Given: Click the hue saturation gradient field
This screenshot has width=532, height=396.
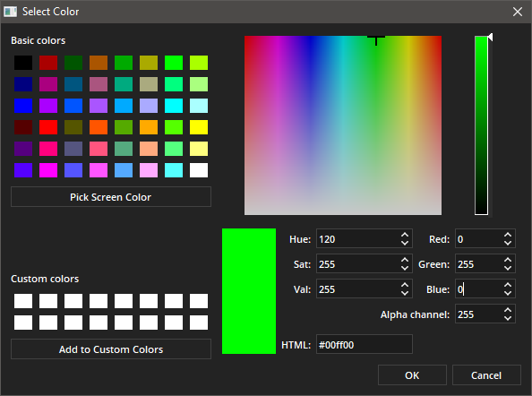Looking at the screenshot, I should pos(343,125).
